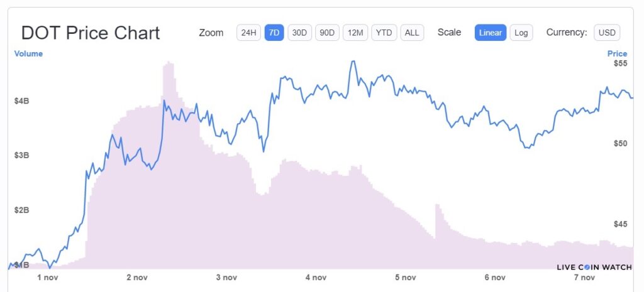Enable Linear scale
Viewport: 644px width, 292px height.
click(491, 33)
